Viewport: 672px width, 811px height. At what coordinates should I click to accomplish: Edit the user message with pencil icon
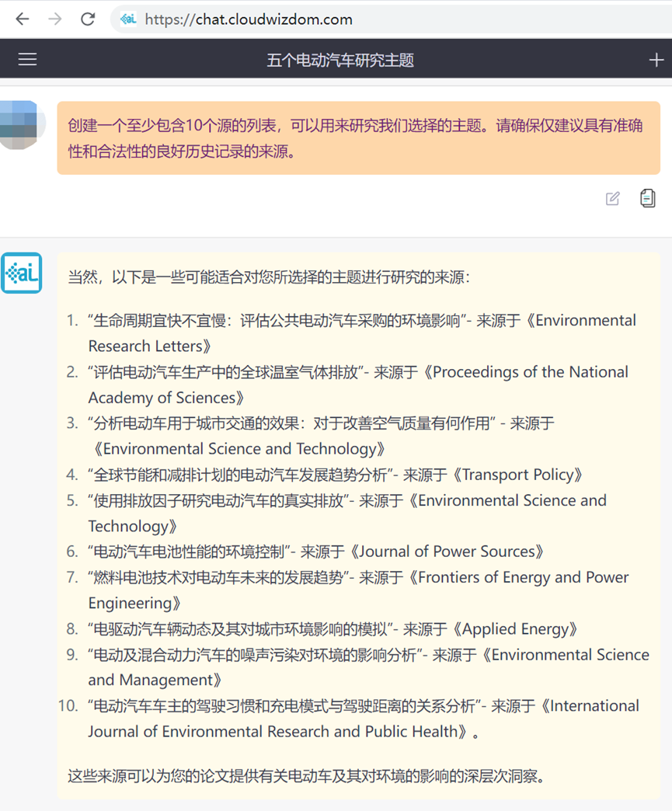click(612, 199)
